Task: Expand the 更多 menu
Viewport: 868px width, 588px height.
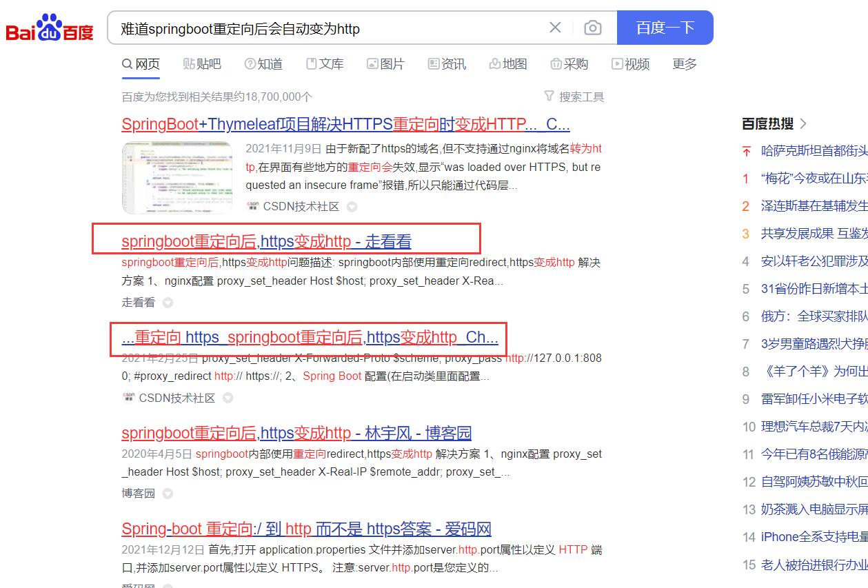Action: coord(685,64)
